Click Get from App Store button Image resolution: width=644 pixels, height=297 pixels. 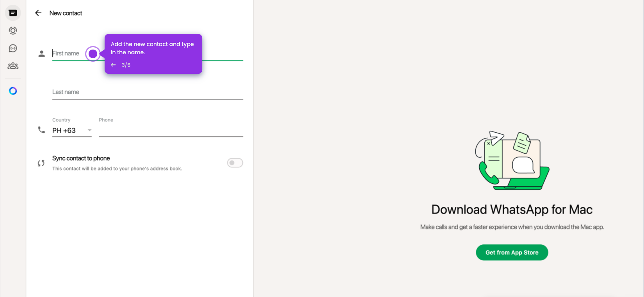pos(512,253)
